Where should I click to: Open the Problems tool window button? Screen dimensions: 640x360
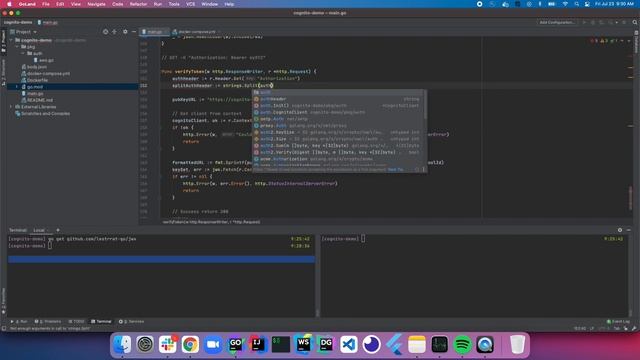pos(48,322)
